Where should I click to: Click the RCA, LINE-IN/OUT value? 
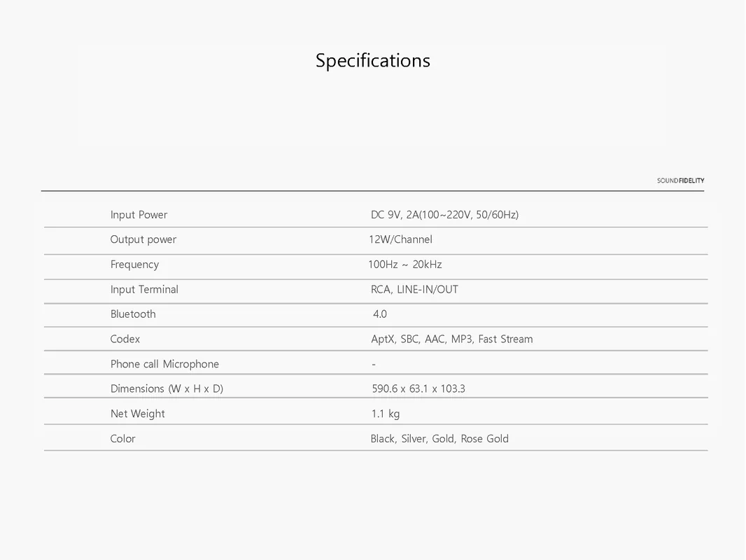coord(414,289)
